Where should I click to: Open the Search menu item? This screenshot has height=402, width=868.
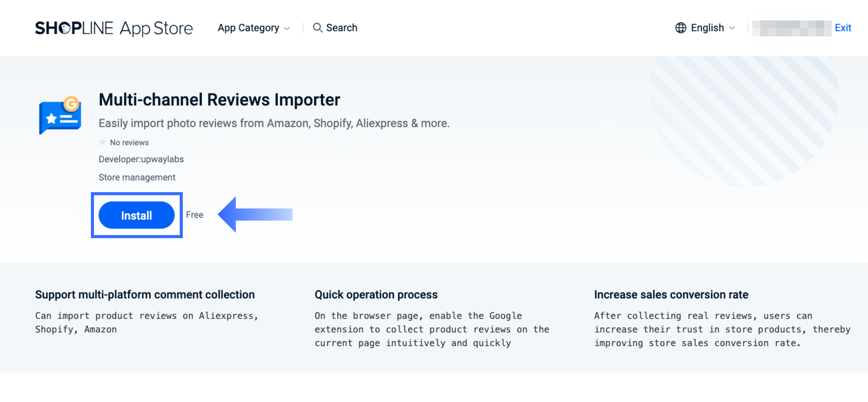341,28
